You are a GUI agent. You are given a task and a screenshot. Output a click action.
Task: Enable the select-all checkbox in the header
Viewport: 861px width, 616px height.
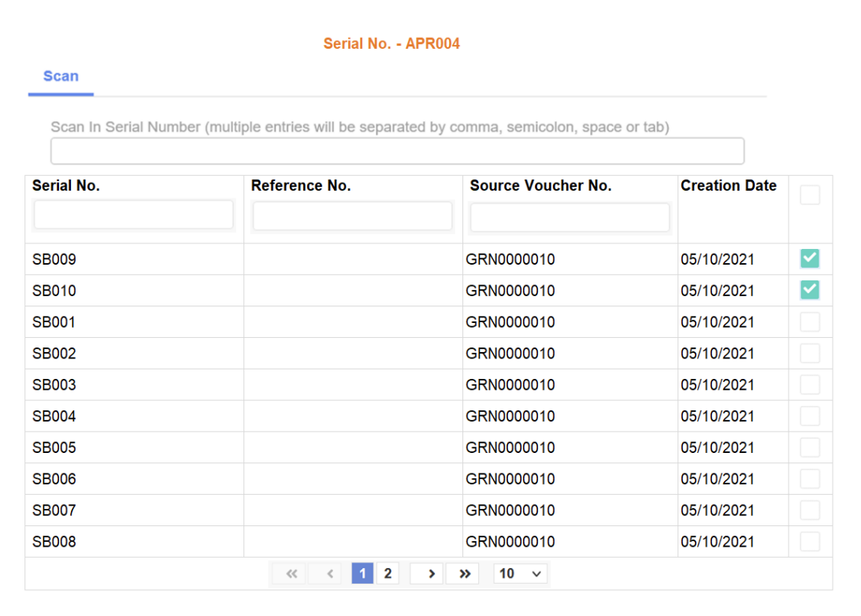point(811,194)
